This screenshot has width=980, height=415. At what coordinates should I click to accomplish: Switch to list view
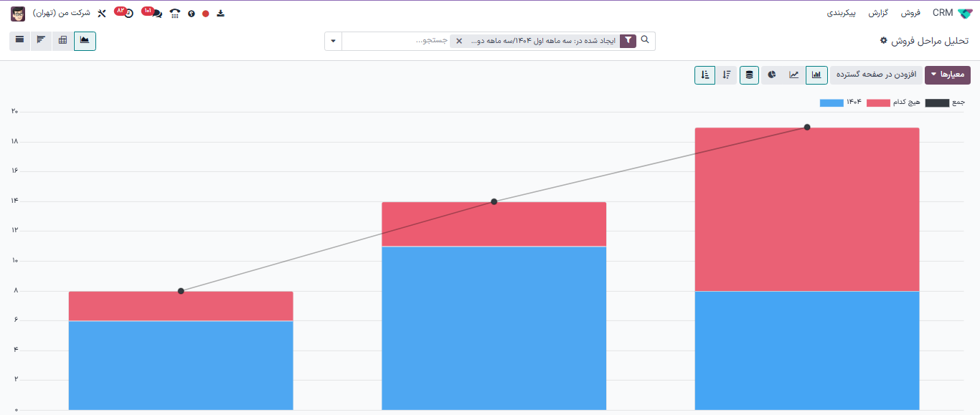coord(19,40)
